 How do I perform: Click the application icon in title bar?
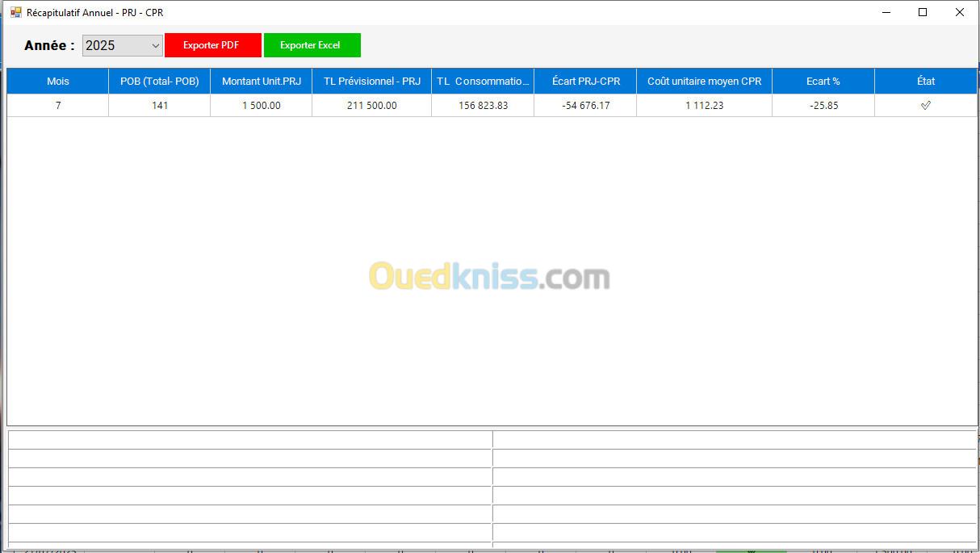point(15,13)
